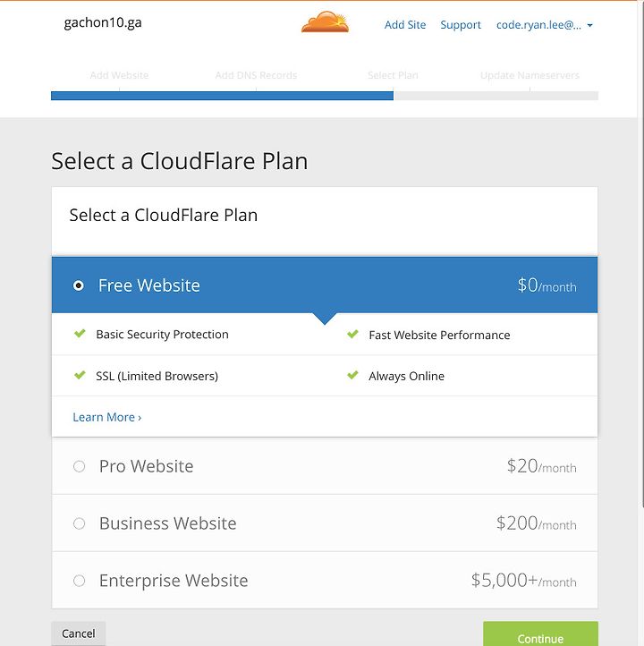644x646 pixels.
Task: Click the green Continue button
Action: [540, 634]
